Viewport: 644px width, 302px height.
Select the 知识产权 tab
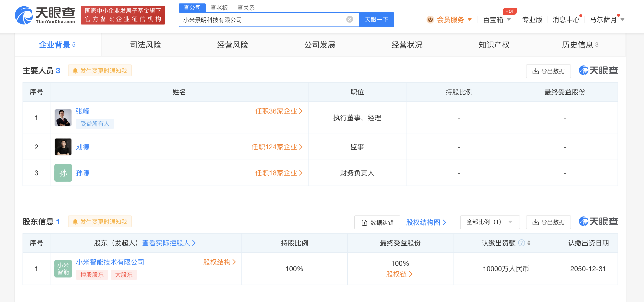point(494,45)
